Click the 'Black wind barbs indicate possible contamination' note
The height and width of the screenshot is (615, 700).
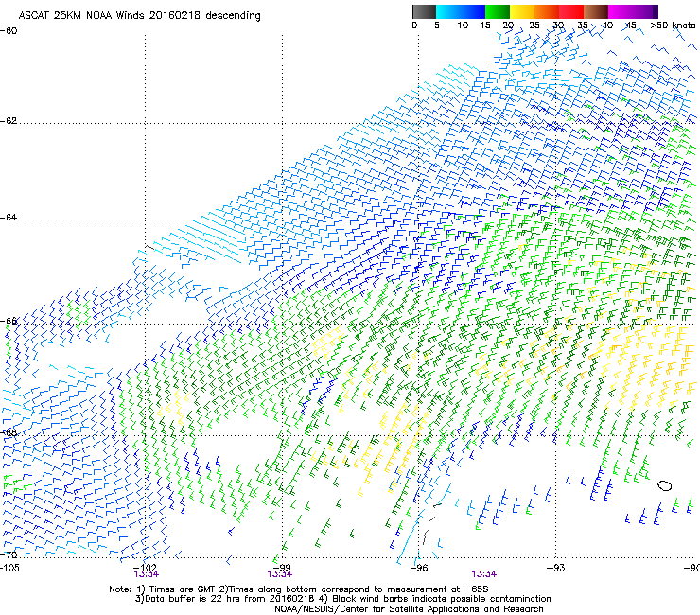434,599
